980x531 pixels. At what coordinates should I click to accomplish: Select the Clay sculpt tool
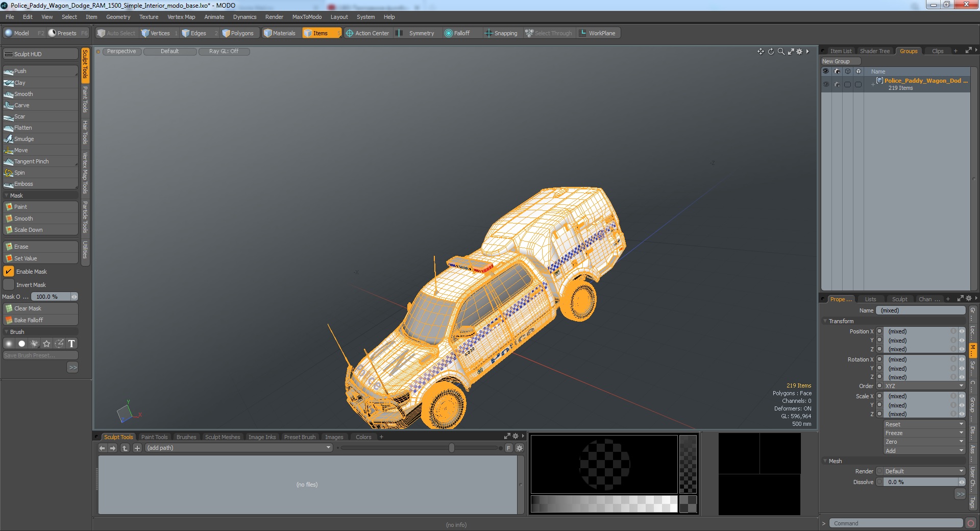[x=40, y=83]
